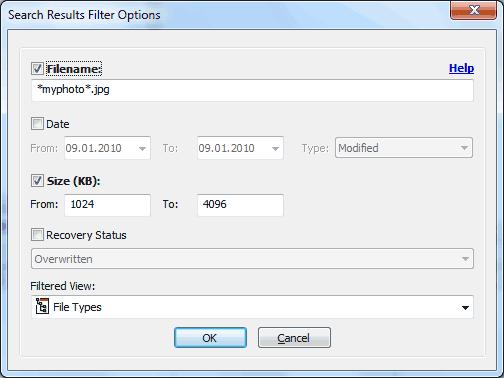Open the Help link
This screenshot has height=378, width=504.
461,68
